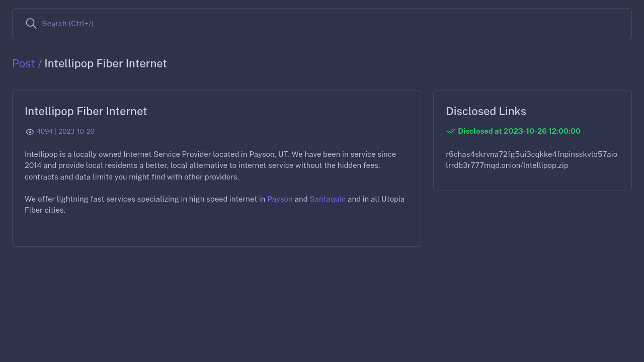Screen dimensions: 644x362
Task: Click the onion Intellipop.zip link text
Action: (x=532, y=160)
